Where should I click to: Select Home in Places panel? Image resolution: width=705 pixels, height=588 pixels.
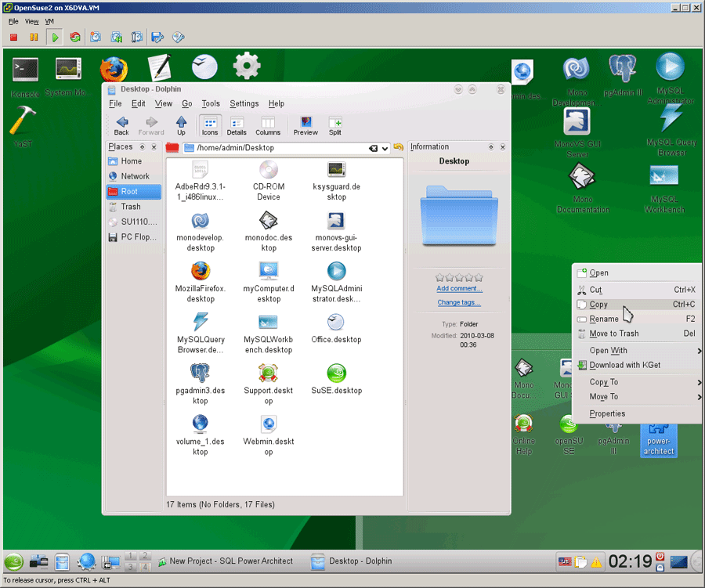(133, 161)
